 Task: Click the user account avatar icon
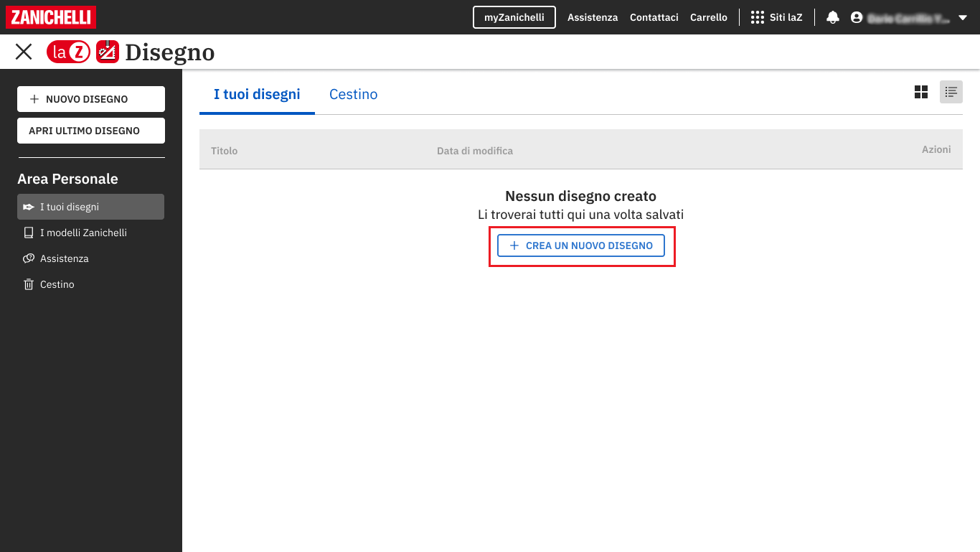856,17
